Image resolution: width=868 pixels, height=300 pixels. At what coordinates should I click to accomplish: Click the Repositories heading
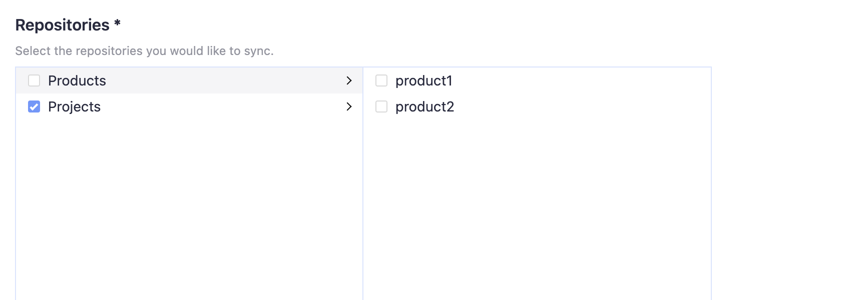62,25
